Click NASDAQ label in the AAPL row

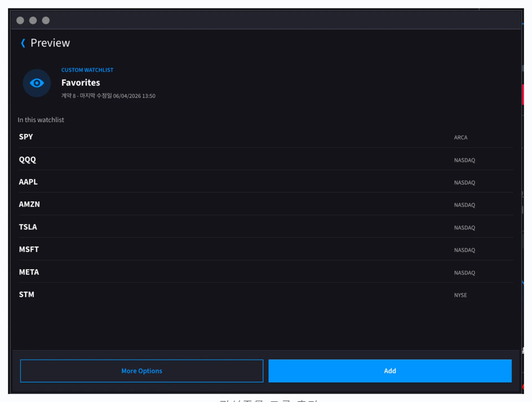[464, 183]
